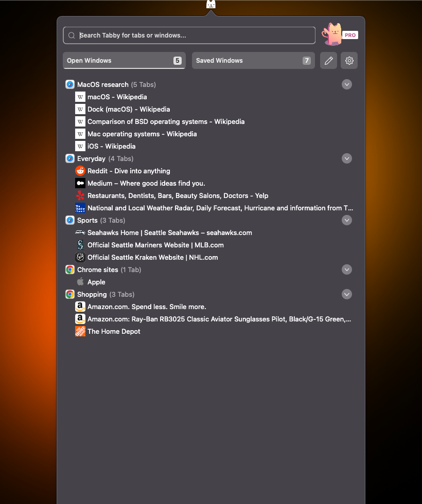The width and height of the screenshot is (422, 504).
Task: Focus the Search Tabby input field
Action: (189, 35)
